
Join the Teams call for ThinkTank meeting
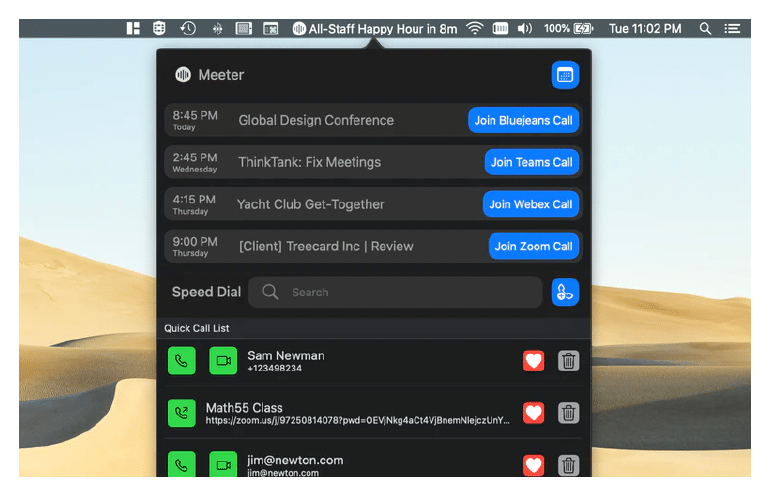[x=532, y=162]
